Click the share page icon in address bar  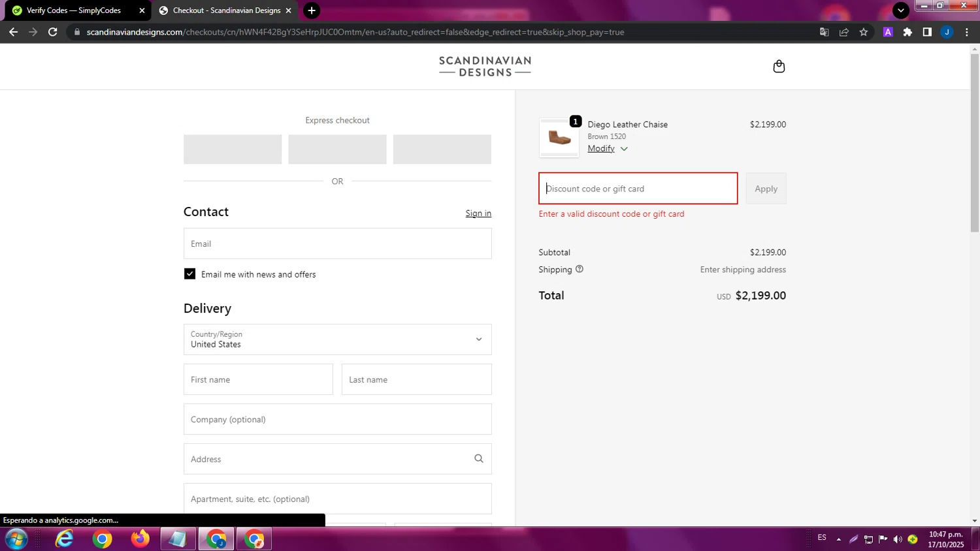[x=844, y=32]
